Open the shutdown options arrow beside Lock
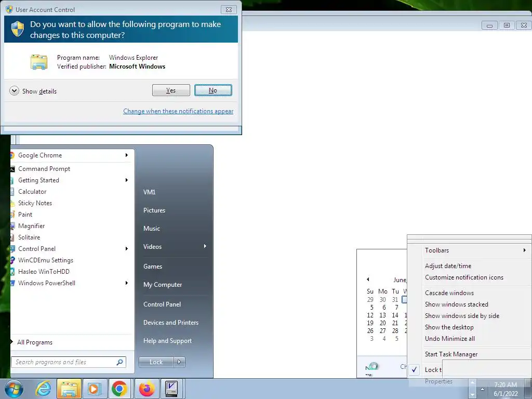Viewport: 532px width, 399px height. coord(179,362)
